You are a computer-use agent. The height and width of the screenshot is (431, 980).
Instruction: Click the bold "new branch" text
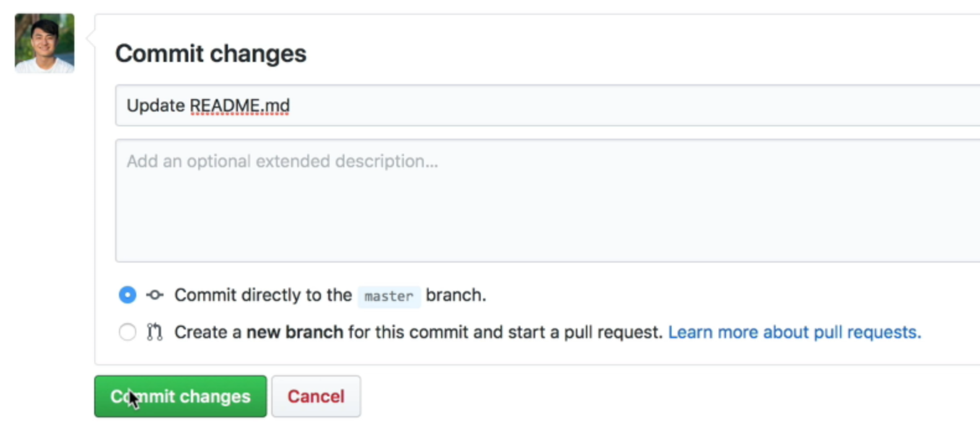[x=294, y=333]
